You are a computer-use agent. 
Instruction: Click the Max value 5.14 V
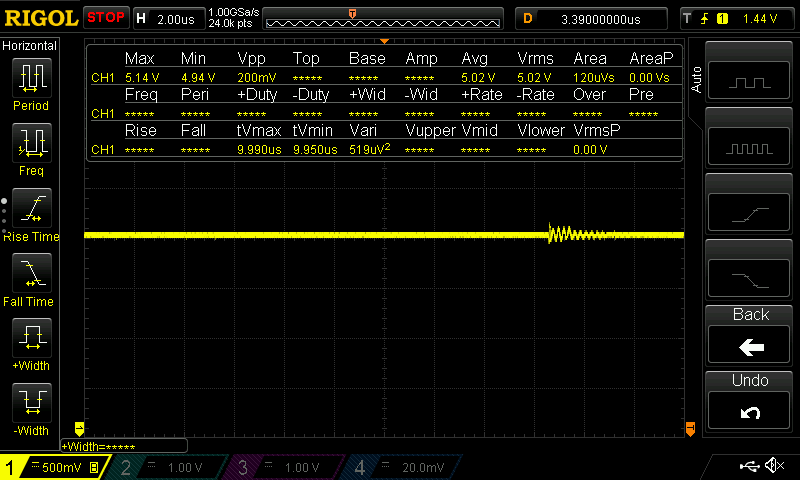(x=142, y=78)
